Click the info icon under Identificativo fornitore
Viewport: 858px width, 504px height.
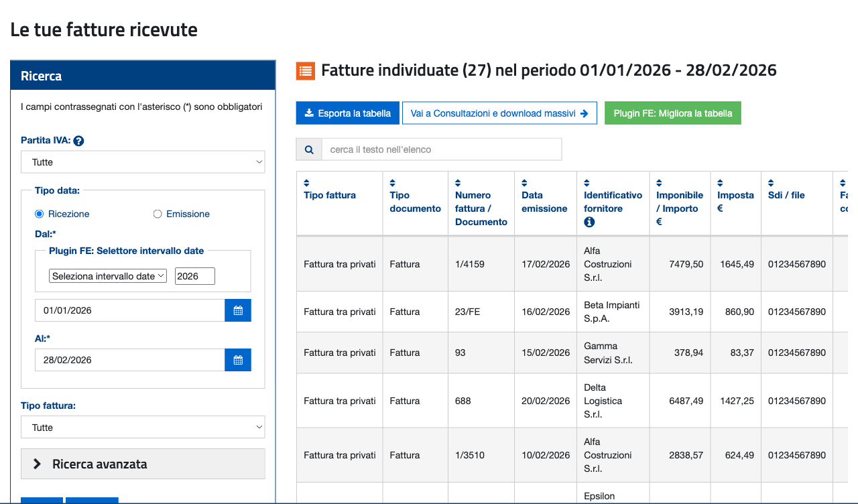589,222
